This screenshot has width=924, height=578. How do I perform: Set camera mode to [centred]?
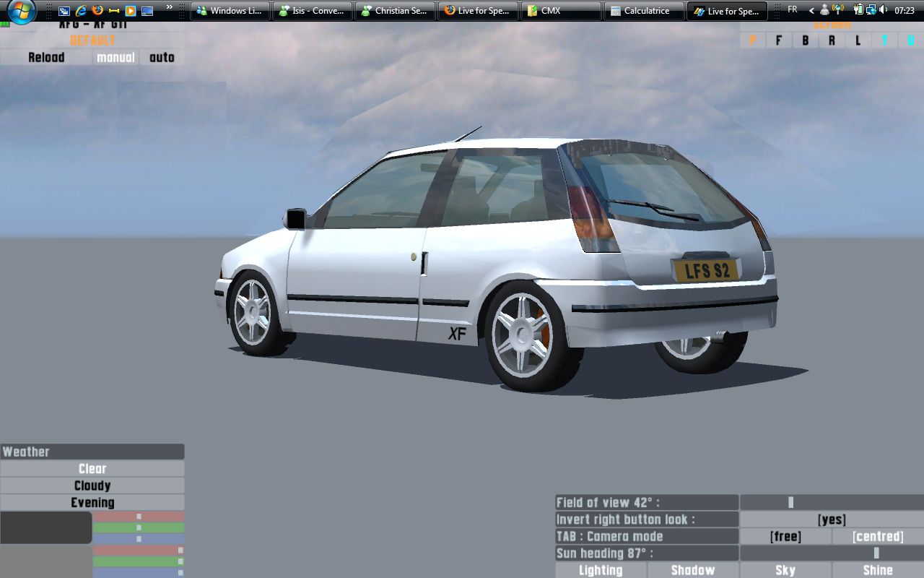(879, 537)
